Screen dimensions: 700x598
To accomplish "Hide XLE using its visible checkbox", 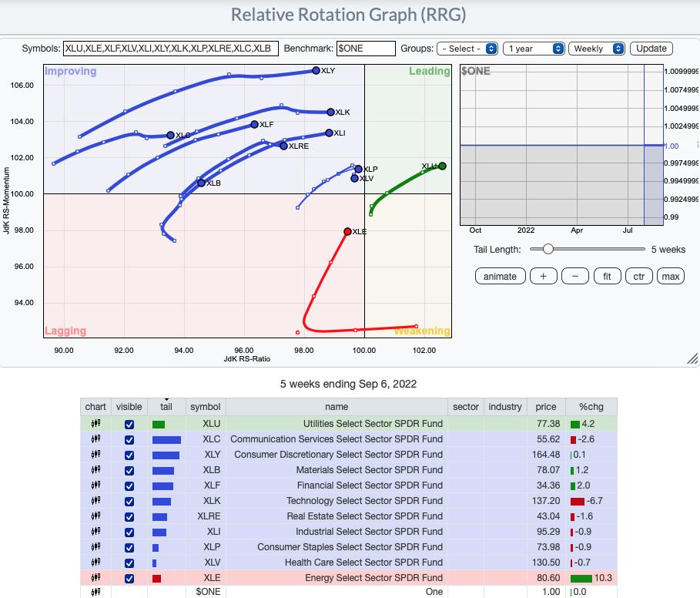I will (129, 579).
